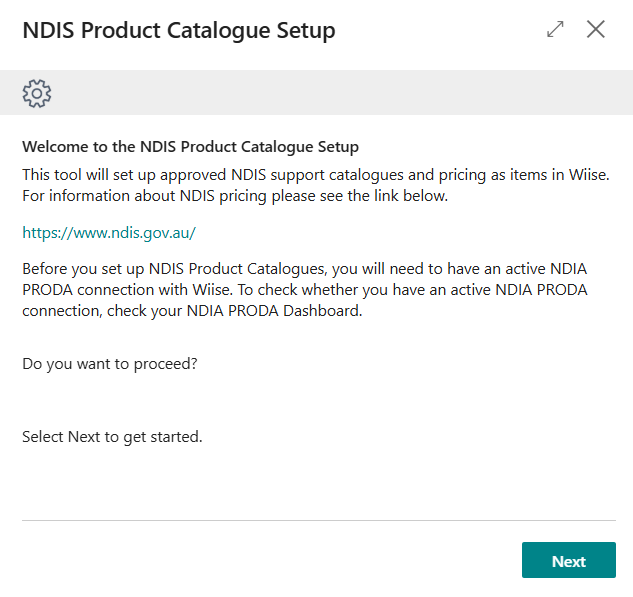Click the paragraph starting 'Before you set up NDIS'
This screenshot has height=597, width=633.
pyautogui.click(x=305, y=290)
